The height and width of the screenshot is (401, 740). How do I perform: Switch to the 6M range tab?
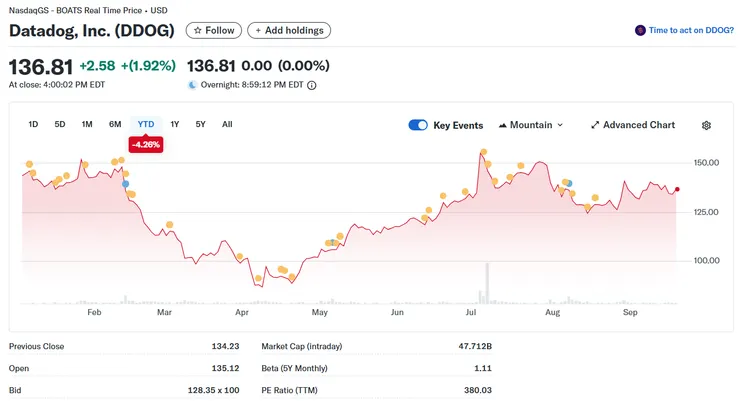point(115,124)
